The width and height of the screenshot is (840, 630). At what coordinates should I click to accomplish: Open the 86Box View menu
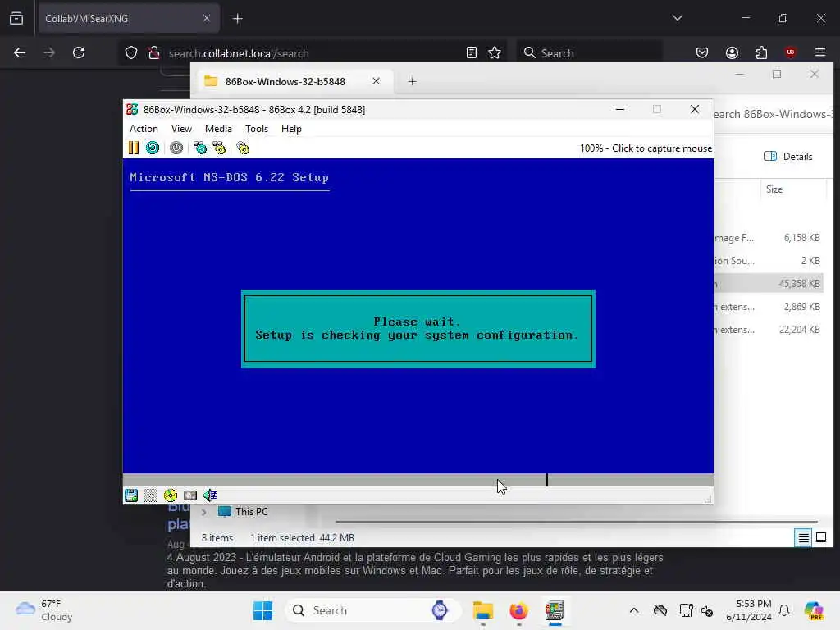click(181, 129)
